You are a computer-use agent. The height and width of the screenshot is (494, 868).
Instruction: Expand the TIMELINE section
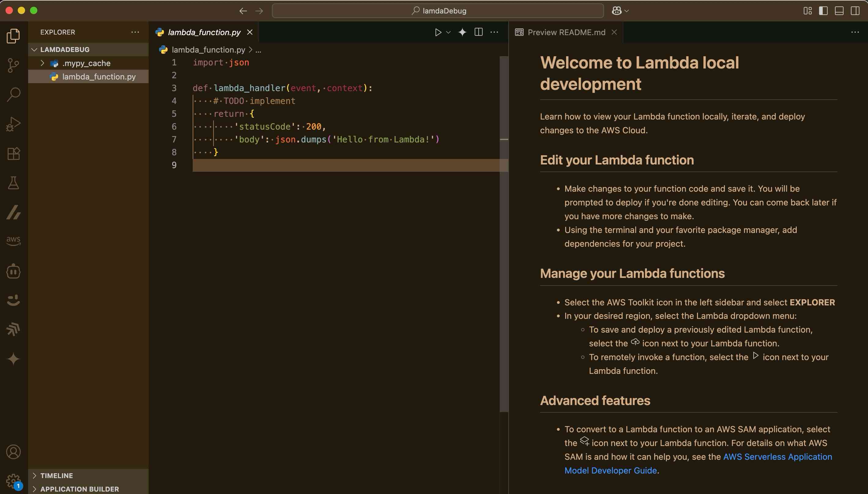tap(56, 475)
